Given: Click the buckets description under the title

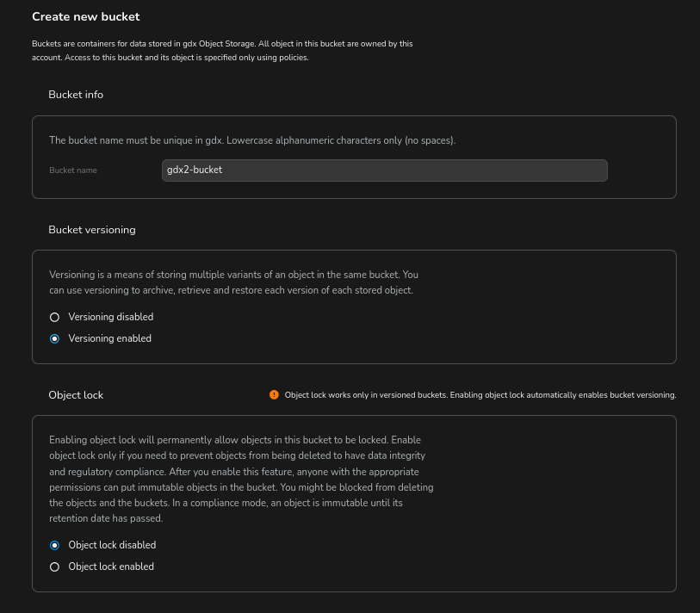Looking at the screenshot, I should coord(222,50).
